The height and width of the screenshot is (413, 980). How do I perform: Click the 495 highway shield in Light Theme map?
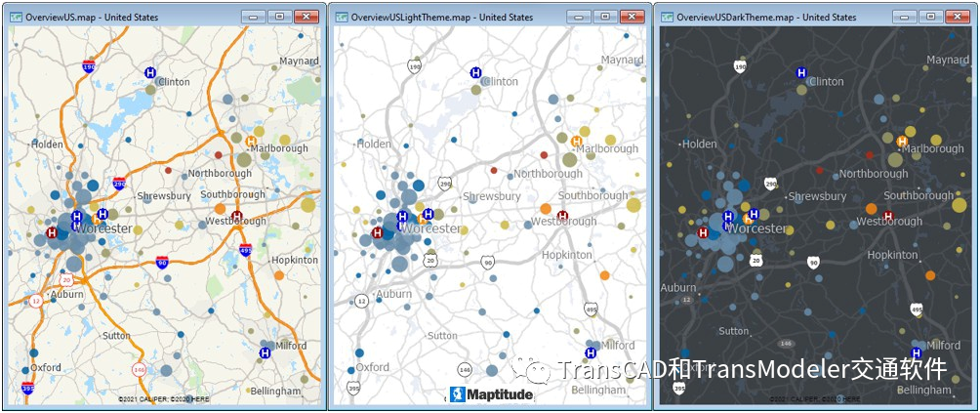(x=592, y=310)
